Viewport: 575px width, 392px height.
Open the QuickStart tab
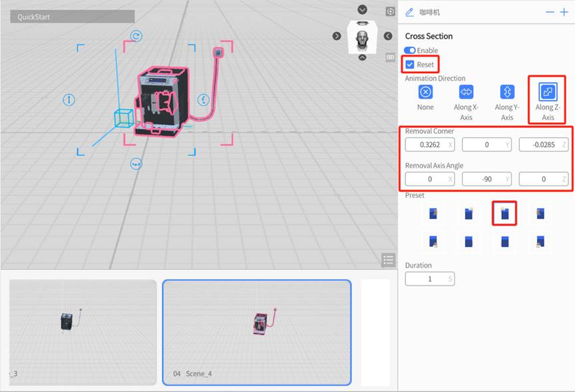[72, 17]
